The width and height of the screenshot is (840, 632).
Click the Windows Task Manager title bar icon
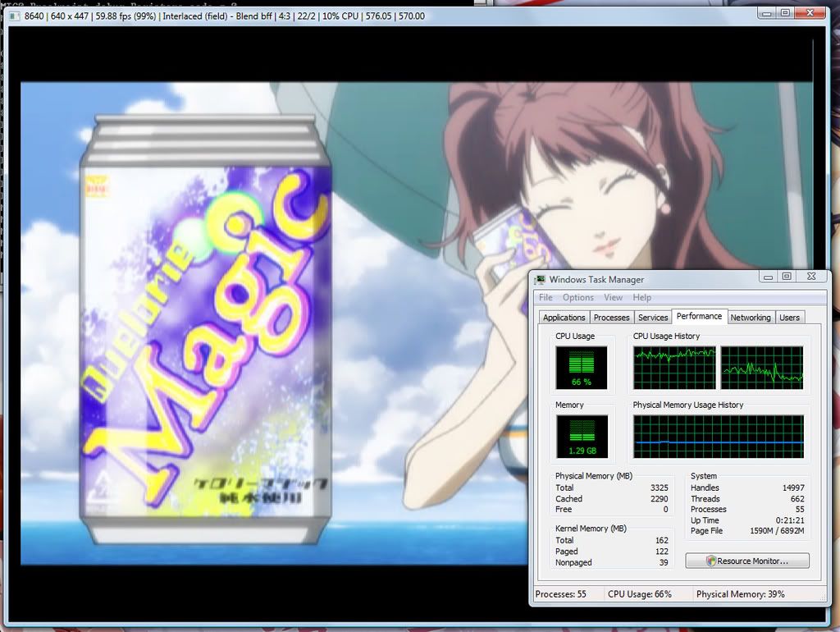tap(541, 280)
